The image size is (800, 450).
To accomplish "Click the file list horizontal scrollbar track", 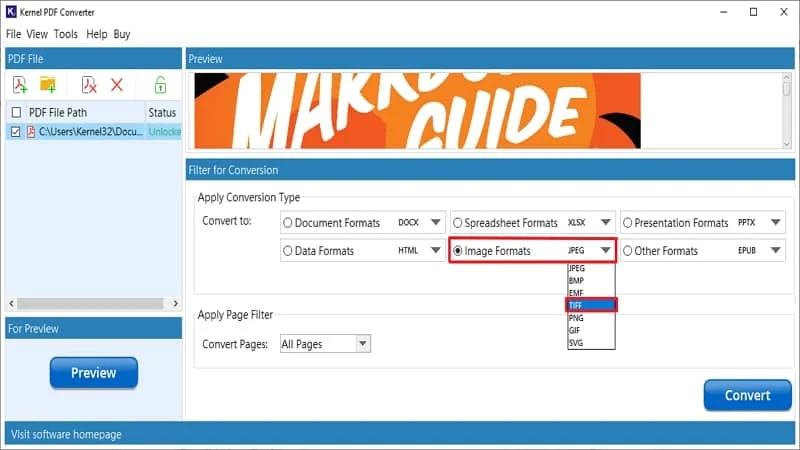I will 90,304.
